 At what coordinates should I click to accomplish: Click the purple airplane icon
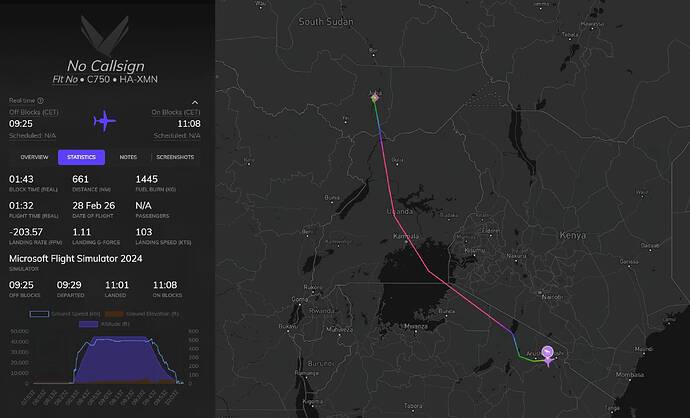(105, 121)
